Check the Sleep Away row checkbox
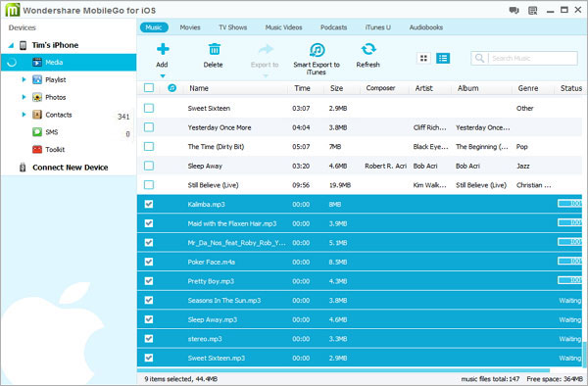 149,166
